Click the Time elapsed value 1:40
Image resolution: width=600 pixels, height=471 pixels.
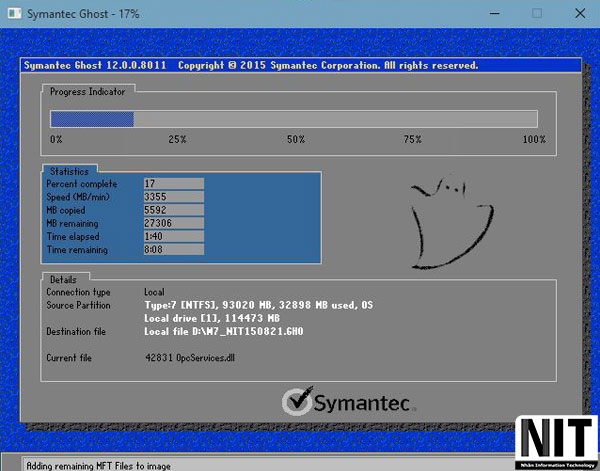pyautogui.click(x=174, y=236)
